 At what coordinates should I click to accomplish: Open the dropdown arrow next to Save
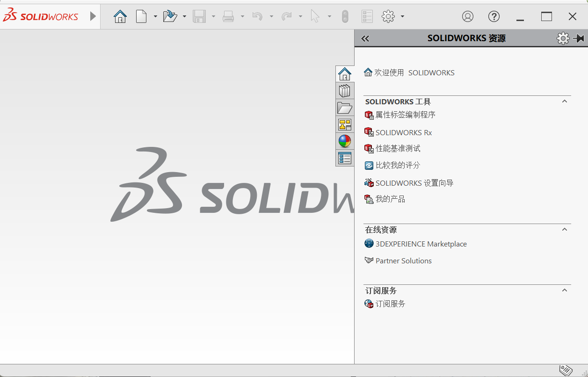pos(213,17)
